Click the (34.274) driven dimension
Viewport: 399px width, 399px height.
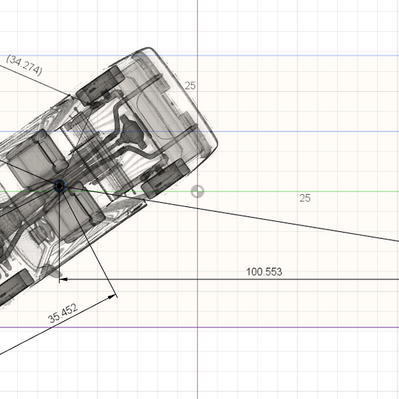coord(25,65)
